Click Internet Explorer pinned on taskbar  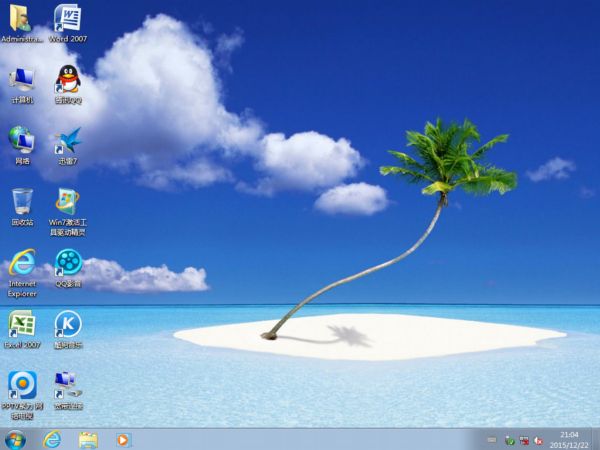52,439
